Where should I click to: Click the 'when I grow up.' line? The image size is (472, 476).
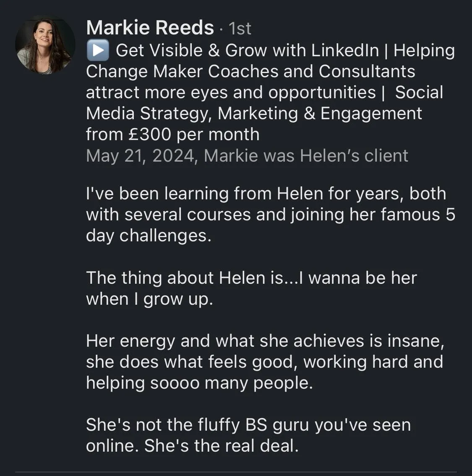[x=149, y=299]
